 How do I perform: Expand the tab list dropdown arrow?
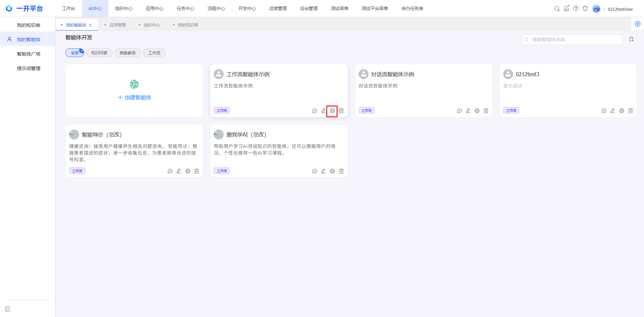click(x=637, y=24)
